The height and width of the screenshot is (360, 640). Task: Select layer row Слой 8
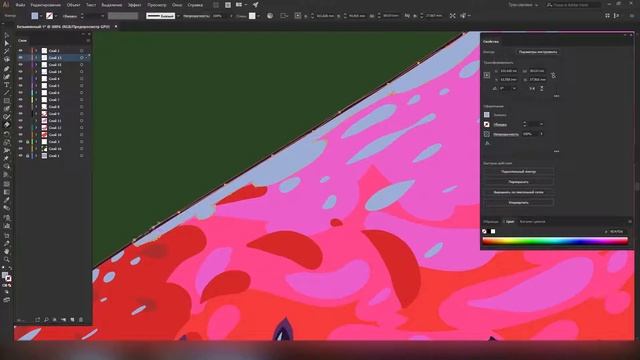(x=53, y=107)
